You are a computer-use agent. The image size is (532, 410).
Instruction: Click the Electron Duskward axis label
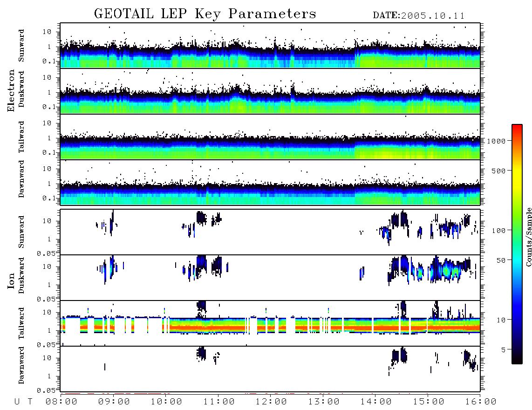21,89
